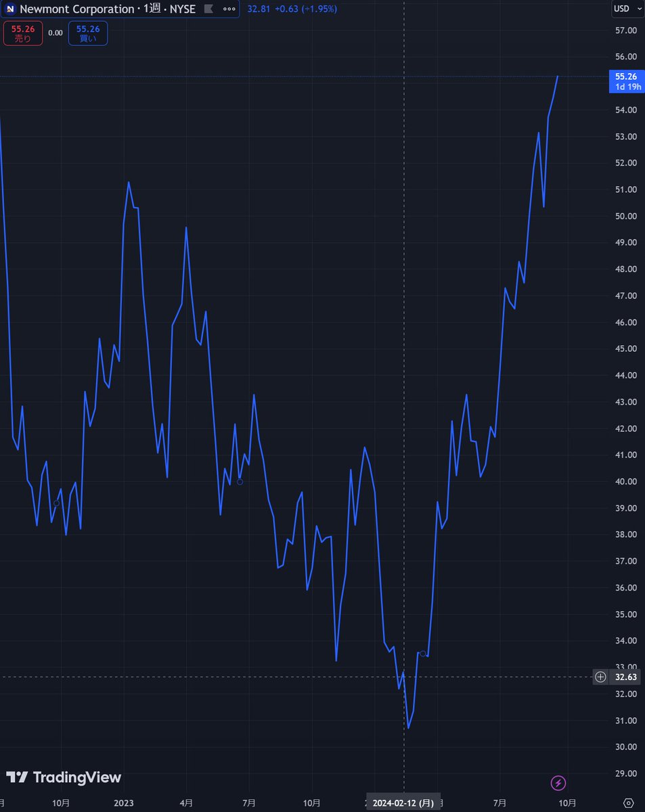645x812 pixels.
Task: Open the three-dot more options menu
Action: (x=229, y=9)
